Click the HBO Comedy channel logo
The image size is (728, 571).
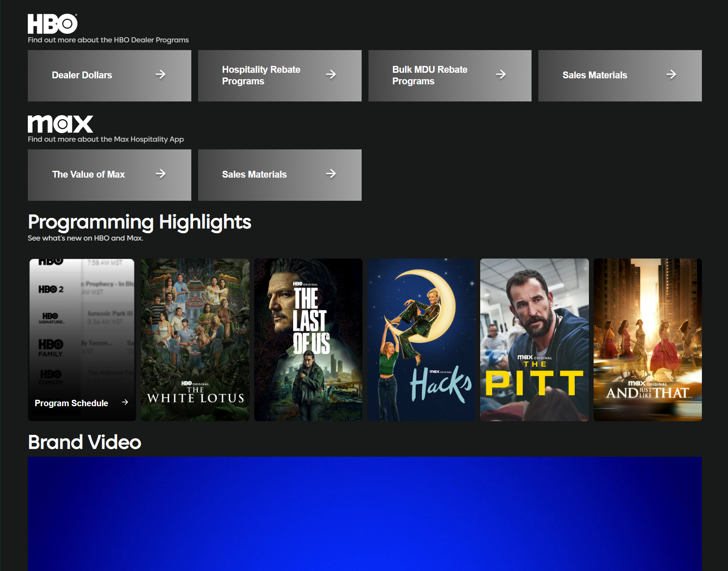tap(51, 377)
